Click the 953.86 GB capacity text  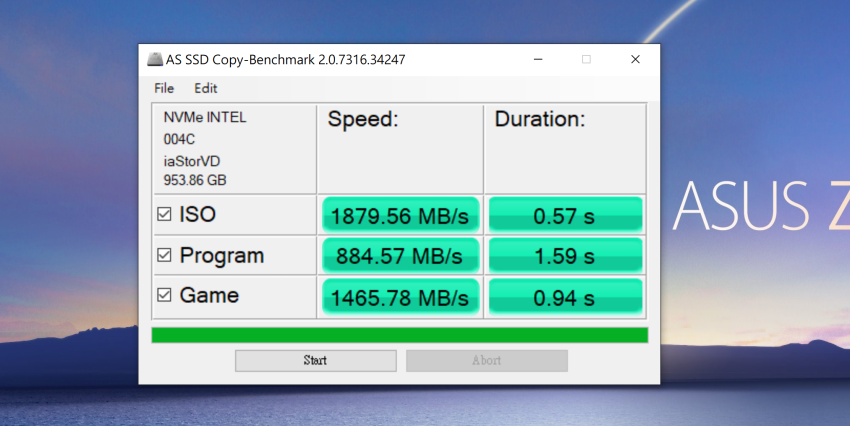(195, 180)
